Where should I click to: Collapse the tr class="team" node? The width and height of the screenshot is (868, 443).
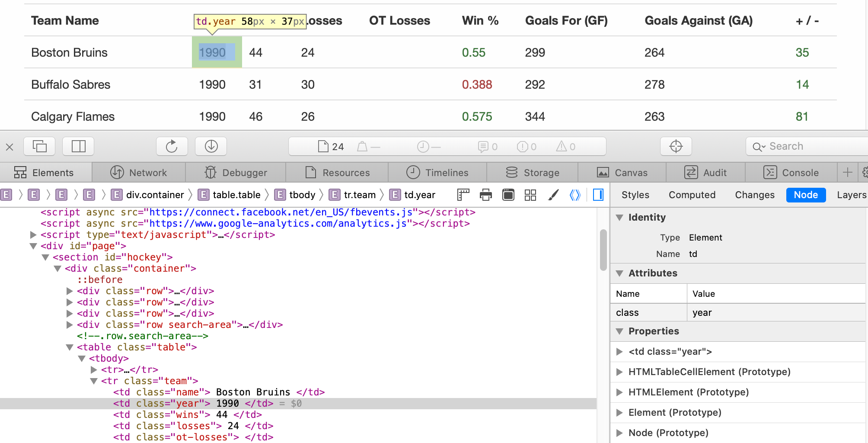pyautogui.click(x=93, y=381)
